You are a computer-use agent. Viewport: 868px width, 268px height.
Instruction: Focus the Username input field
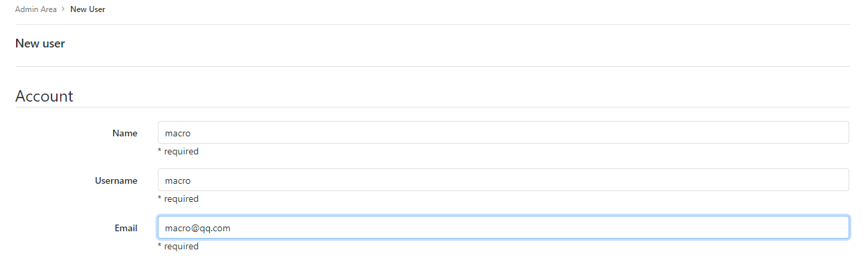pyautogui.click(x=503, y=180)
